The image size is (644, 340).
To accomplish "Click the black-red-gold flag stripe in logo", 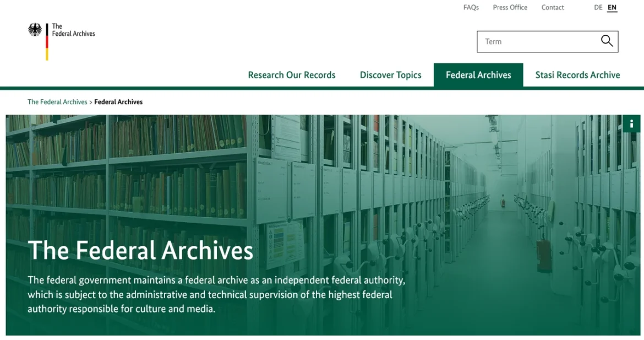I will tap(47, 42).
